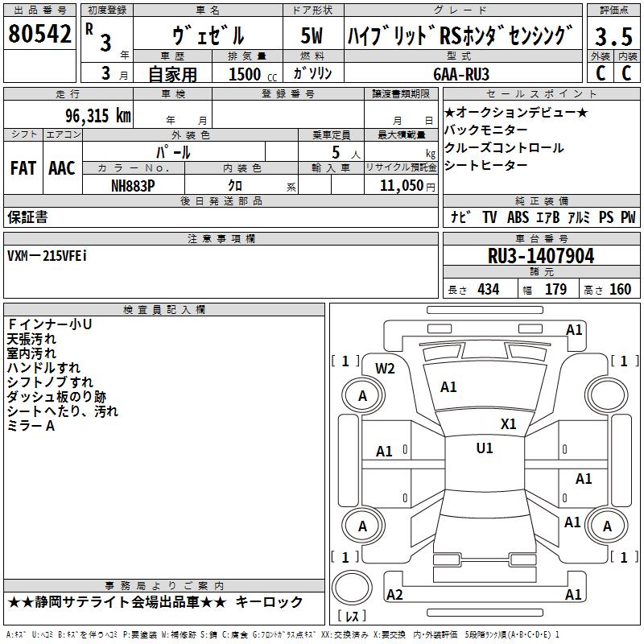Click the キーロック notice text
The width and height of the screenshot is (644, 644).
pos(269,602)
